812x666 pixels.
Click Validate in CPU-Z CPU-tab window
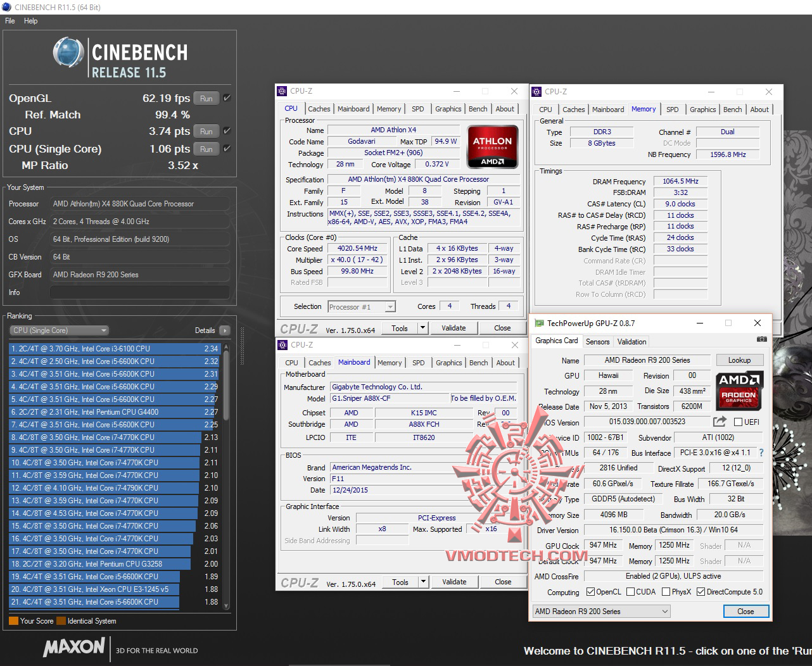coord(454,328)
